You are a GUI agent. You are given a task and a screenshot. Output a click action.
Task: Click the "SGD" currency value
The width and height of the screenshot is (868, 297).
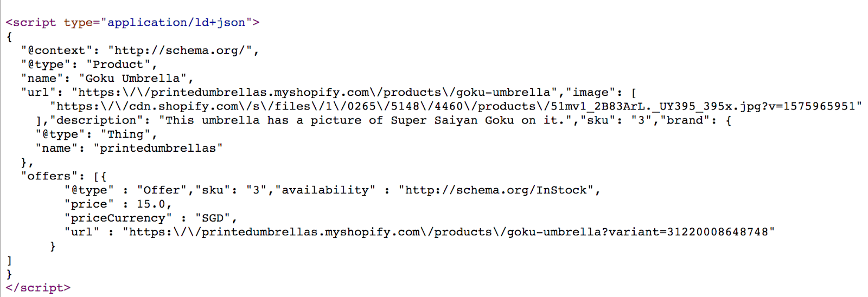click(x=213, y=218)
